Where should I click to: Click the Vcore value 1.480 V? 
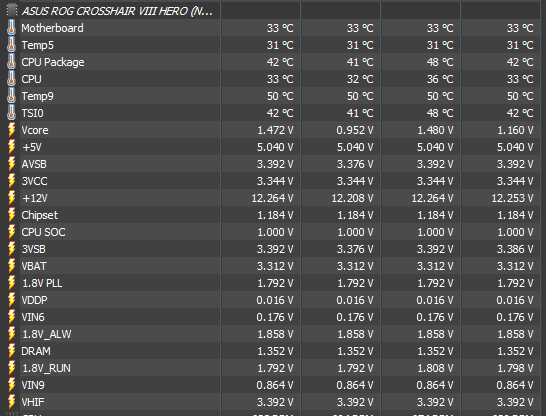pyautogui.click(x=435, y=130)
